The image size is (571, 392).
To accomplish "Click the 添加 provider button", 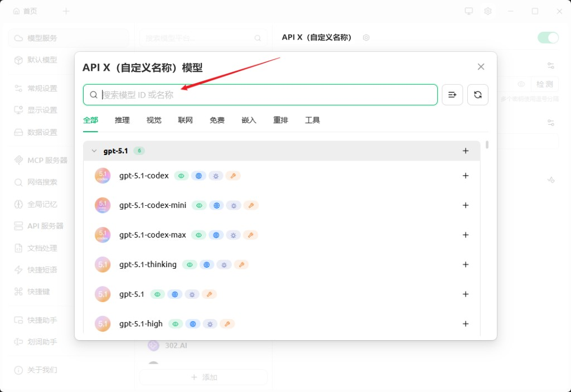I will point(204,377).
